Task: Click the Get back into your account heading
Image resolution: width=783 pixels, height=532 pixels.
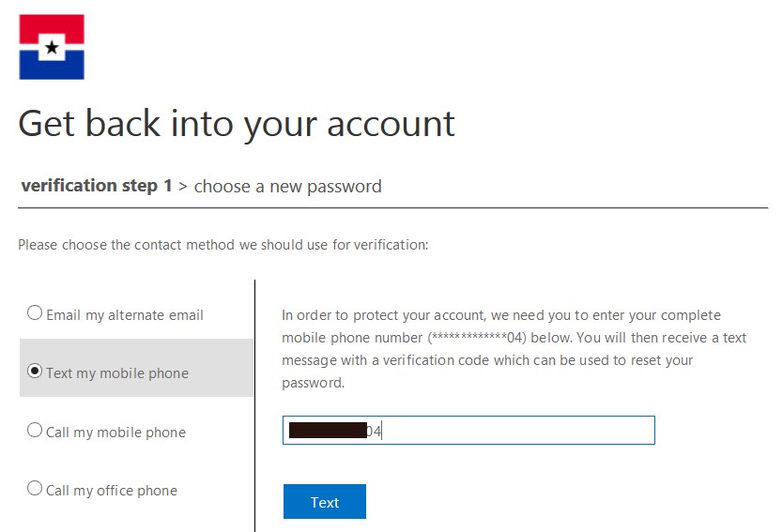Action: pyautogui.click(x=237, y=124)
